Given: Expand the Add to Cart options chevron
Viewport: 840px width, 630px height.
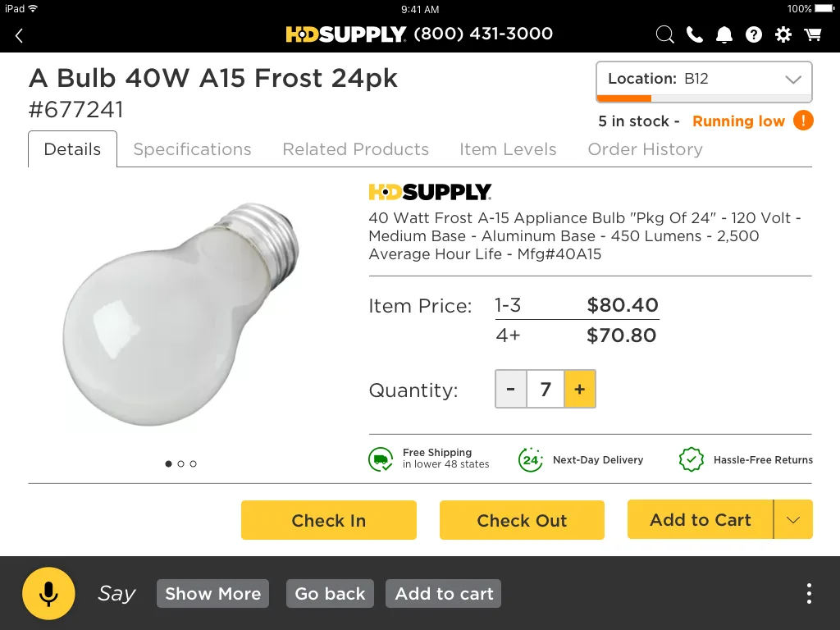Looking at the screenshot, I should 792,519.
